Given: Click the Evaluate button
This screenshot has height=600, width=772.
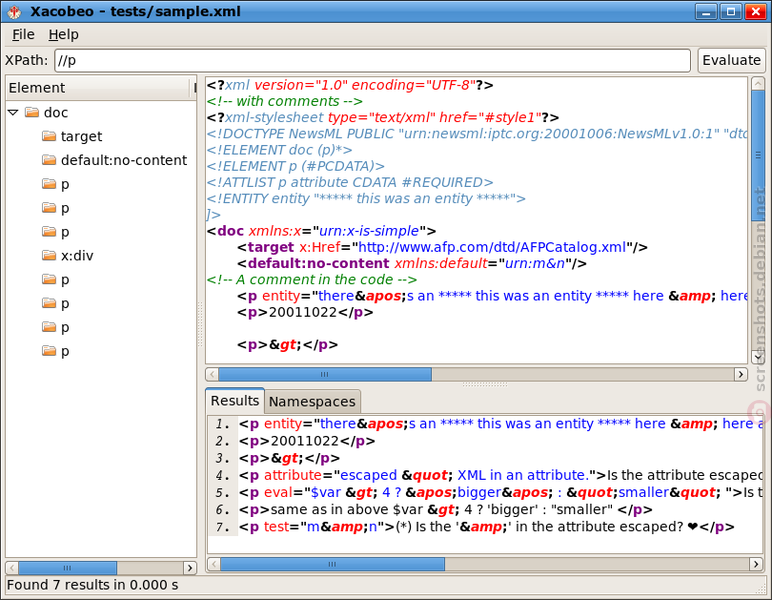Looking at the screenshot, I should [x=731, y=61].
